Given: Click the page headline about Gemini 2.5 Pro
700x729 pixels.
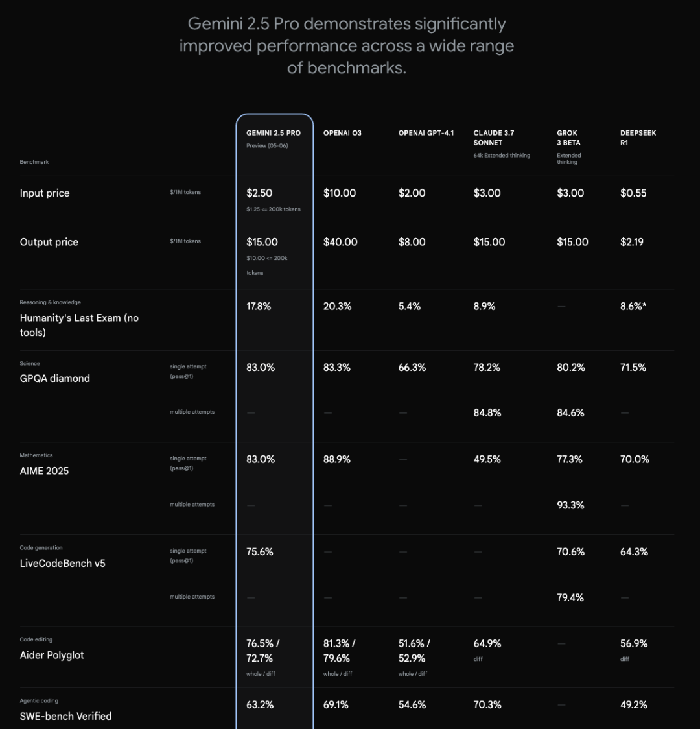Looking at the screenshot, I should click(x=347, y=46).
